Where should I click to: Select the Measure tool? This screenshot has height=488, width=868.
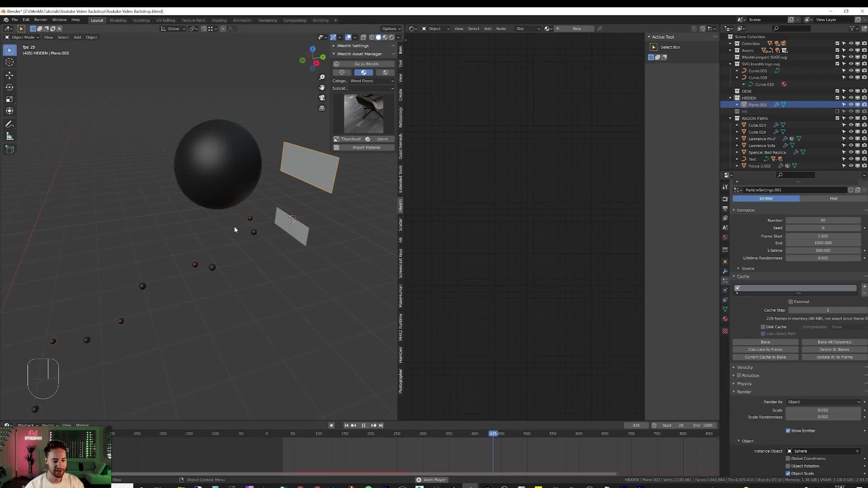point(9,136)
